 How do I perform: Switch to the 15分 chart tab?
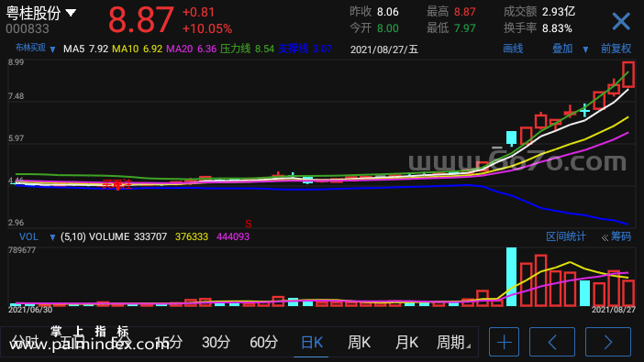tap(169, 342)
